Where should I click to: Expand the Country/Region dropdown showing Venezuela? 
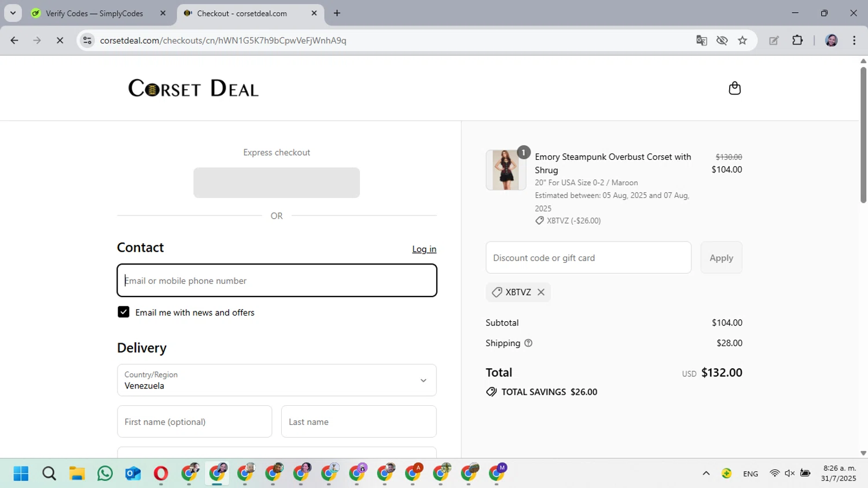click(277, 380)
